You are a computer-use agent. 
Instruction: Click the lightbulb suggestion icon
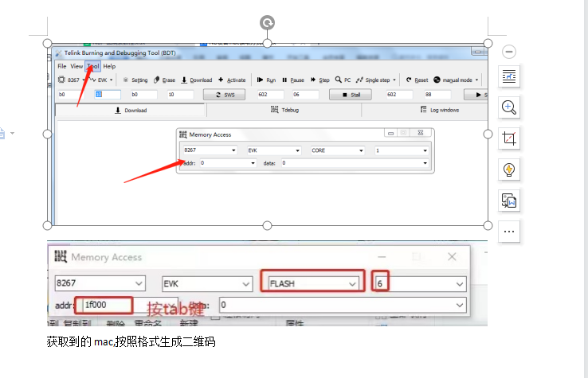[x=509, y=169]
